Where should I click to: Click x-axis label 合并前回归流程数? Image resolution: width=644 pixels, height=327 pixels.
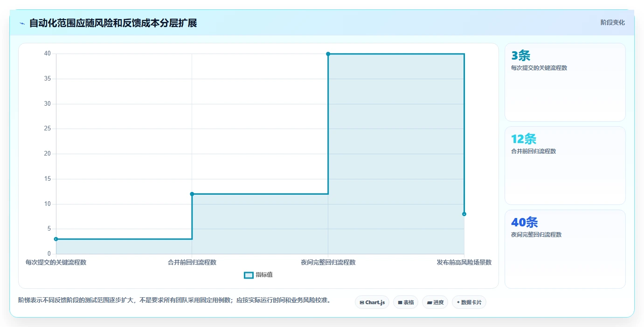[x=192, y=263]
